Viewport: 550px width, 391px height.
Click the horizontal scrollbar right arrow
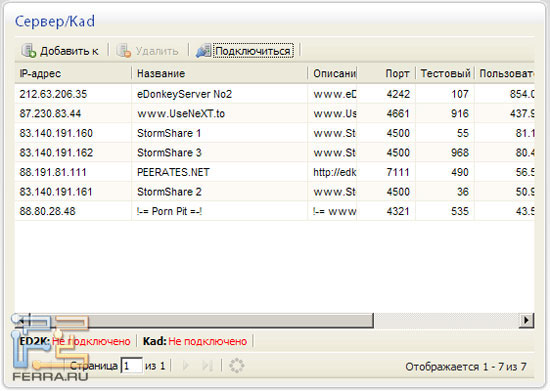(x=526, y=320)
